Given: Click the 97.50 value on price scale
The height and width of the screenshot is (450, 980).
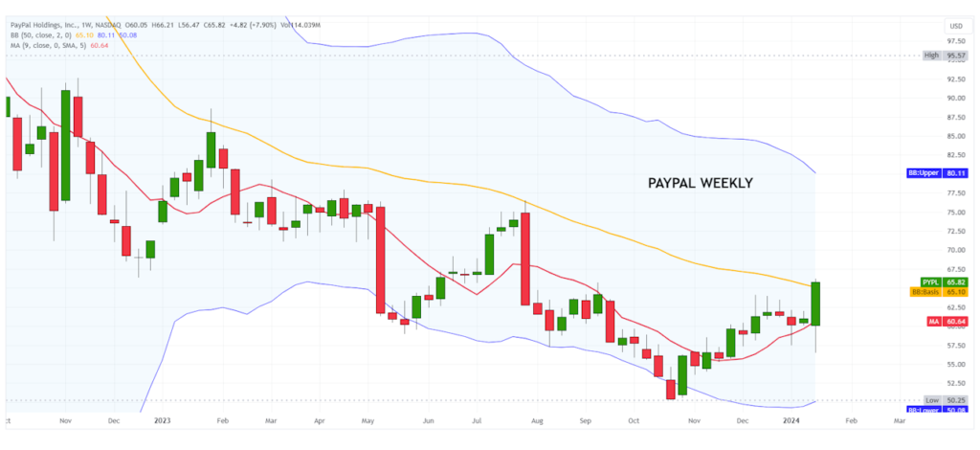Looking at the screenshot, I should click(x=954, y=41).
